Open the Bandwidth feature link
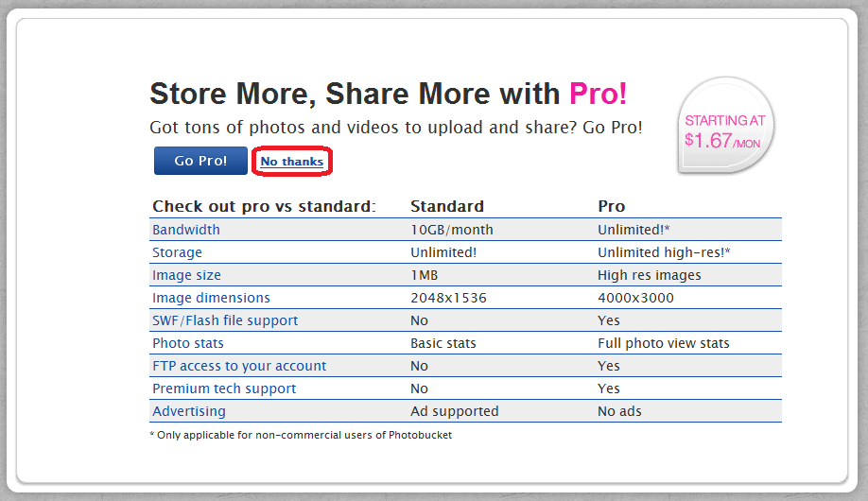 pos(186,230)
